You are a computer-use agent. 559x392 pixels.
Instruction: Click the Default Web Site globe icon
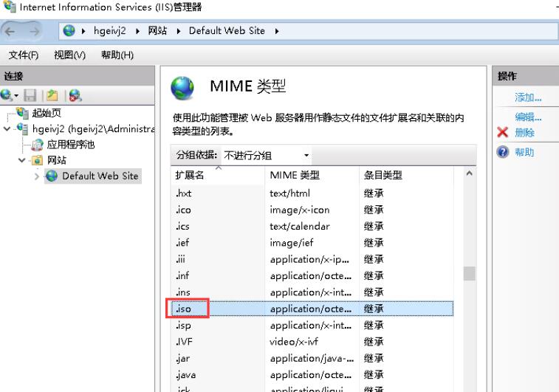click(x=52, y=176)
